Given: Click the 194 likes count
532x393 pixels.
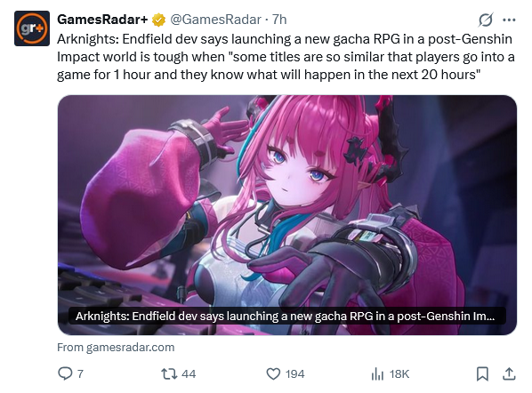Looking at the screenshot, I should point(294,374).
